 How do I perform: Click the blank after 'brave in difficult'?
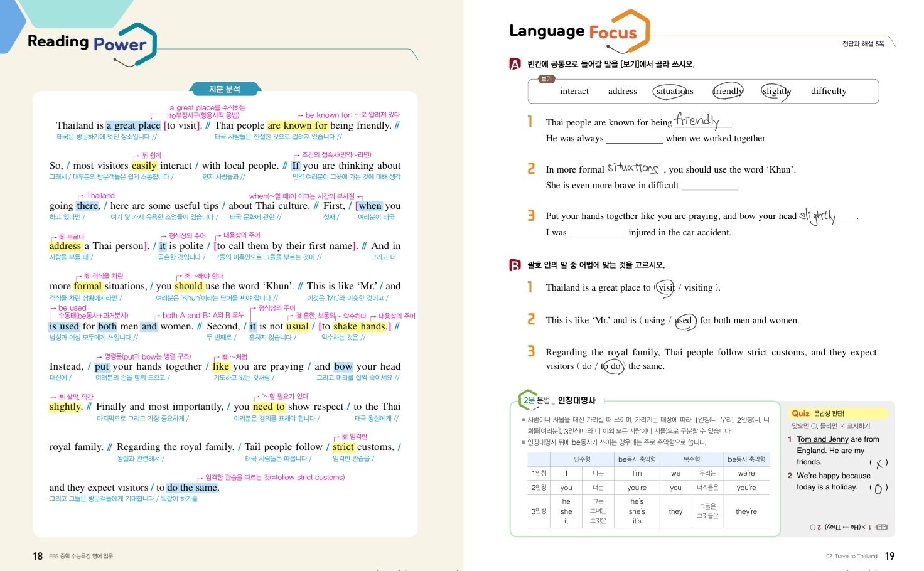pyautogui.click(x=710, y=186)
